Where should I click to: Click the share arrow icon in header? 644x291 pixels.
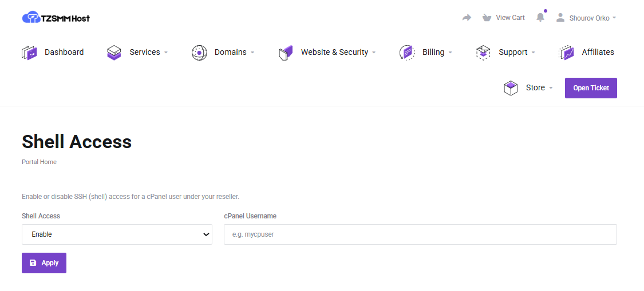[467, 18]
